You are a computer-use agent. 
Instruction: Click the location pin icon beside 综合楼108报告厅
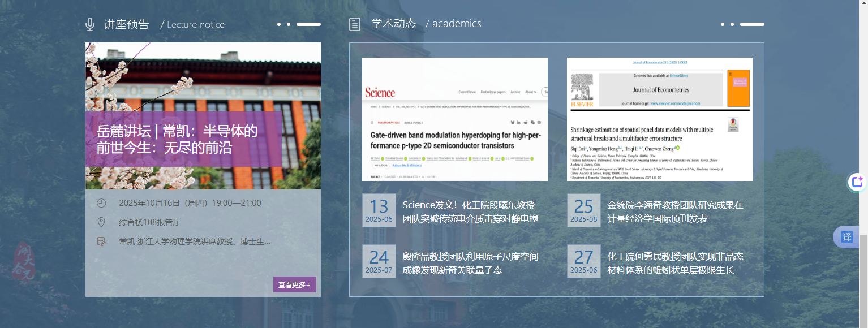pyautogui.click(x=101, y=222)
